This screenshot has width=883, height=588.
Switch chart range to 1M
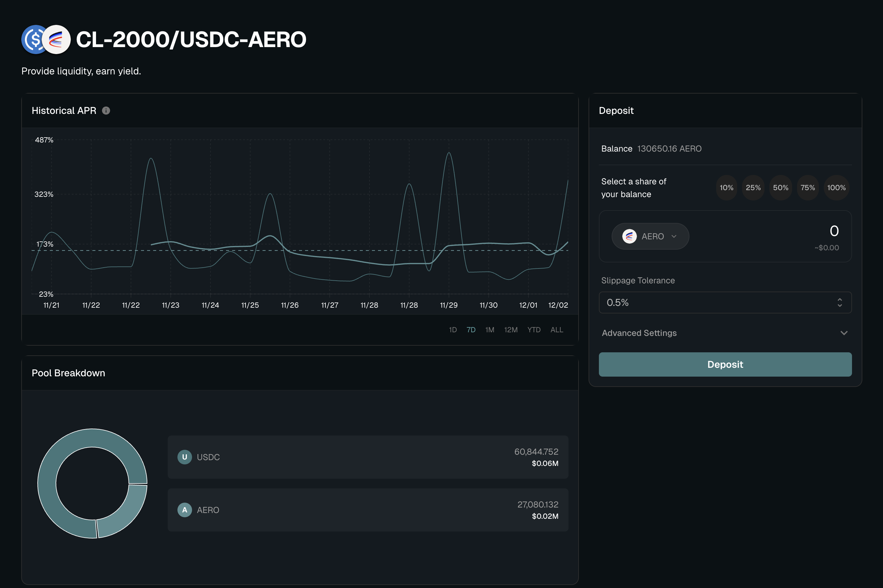pos(490,330)
